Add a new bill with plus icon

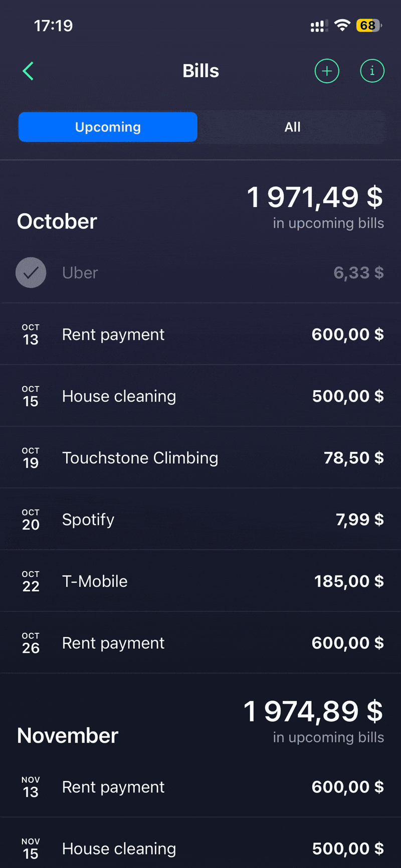[327, 71]
